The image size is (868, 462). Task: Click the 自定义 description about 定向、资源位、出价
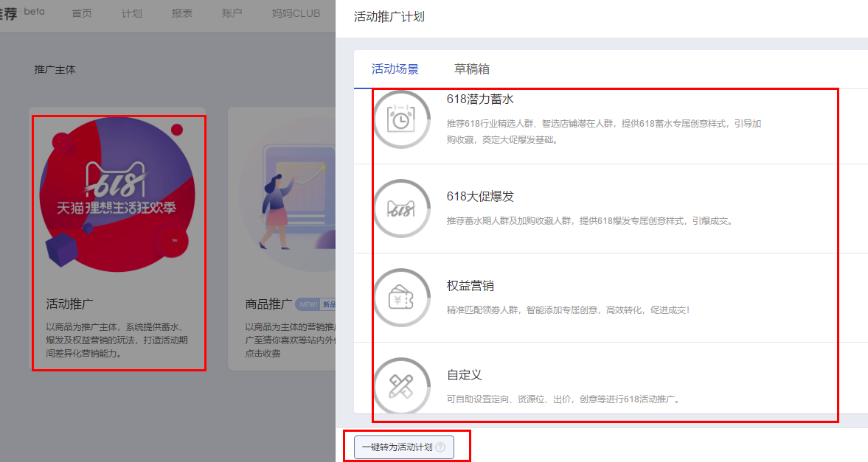563,399
